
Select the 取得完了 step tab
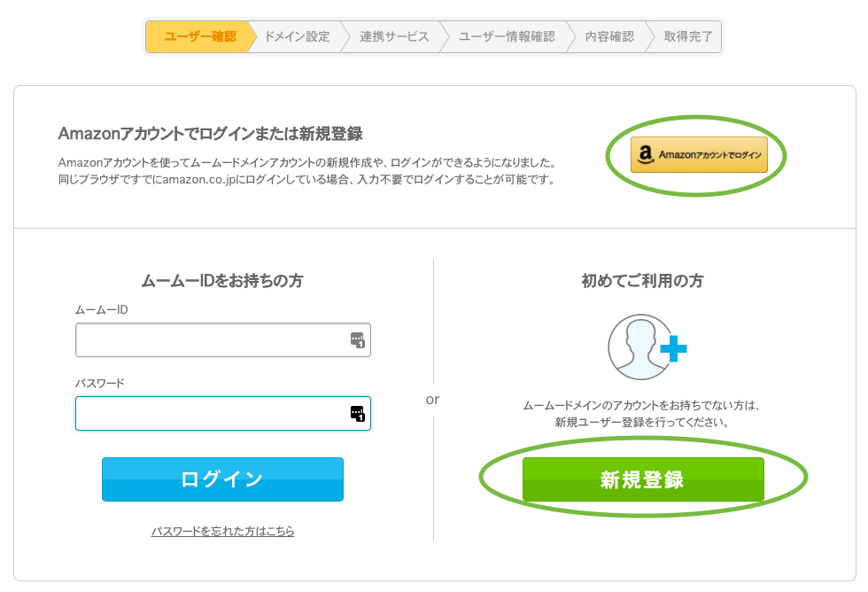(x=687, y=36)
